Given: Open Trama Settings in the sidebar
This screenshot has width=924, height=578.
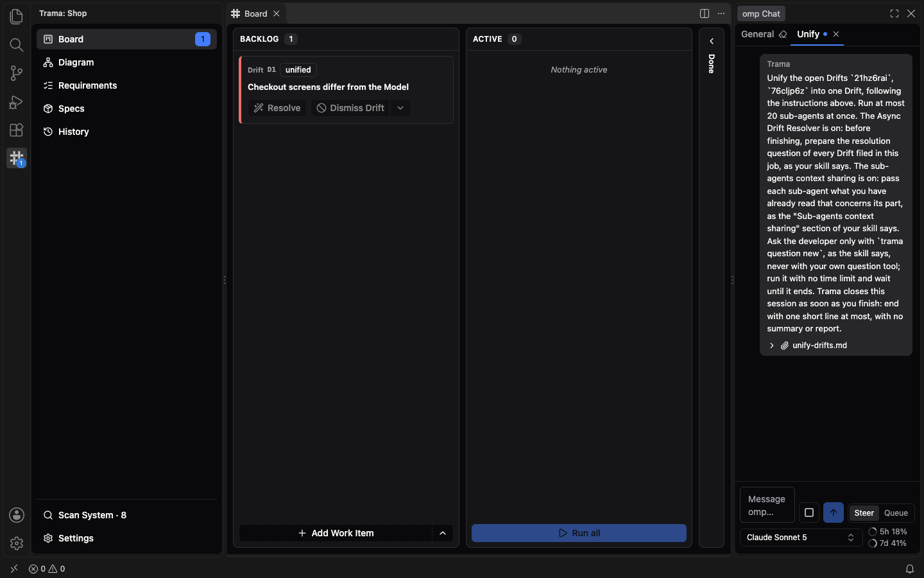Looking at the screenshot, I should 126,538.
